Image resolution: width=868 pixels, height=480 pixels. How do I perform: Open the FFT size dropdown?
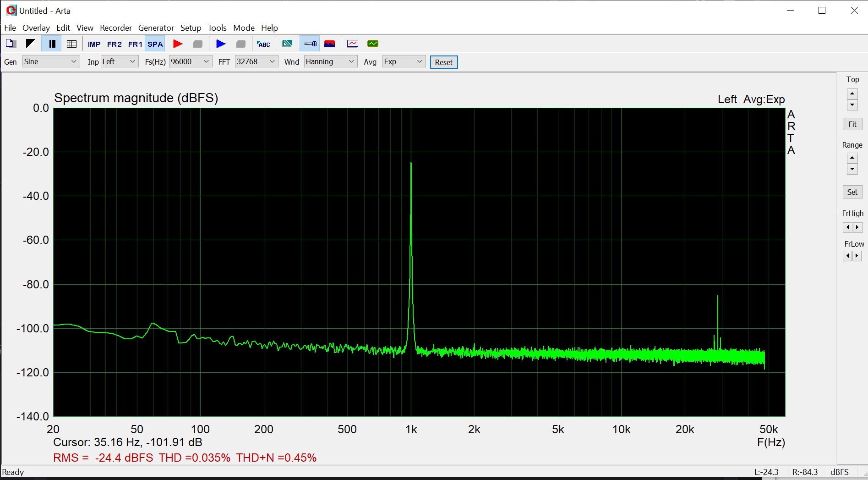click(x=256, y=61)
